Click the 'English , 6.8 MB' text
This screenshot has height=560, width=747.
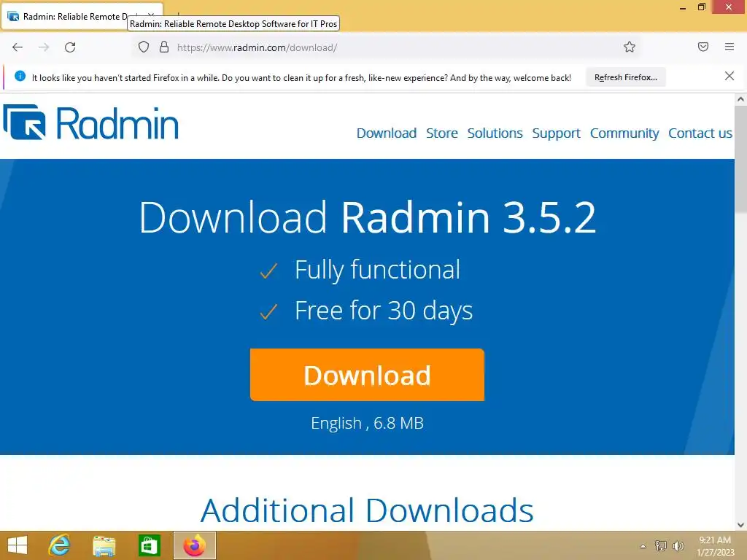[x=368, y=423]
